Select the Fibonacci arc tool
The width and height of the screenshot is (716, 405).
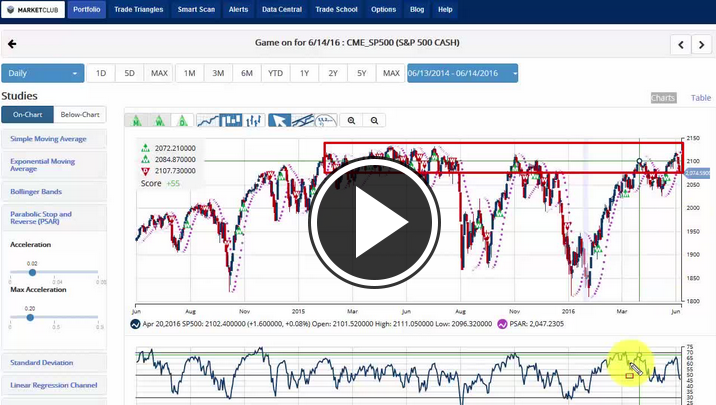(326, 121)
